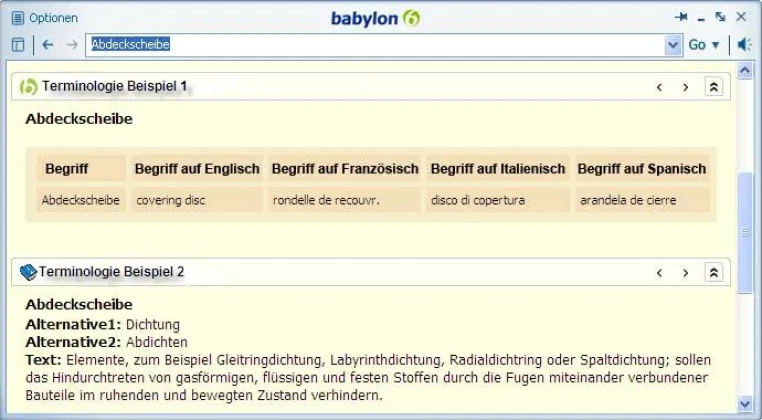Image resolution: width=762 pixels, height=420 pixels.
Task: Click the Terminologie Beispiel 1 Babylon icon
Action: (28, 87)
